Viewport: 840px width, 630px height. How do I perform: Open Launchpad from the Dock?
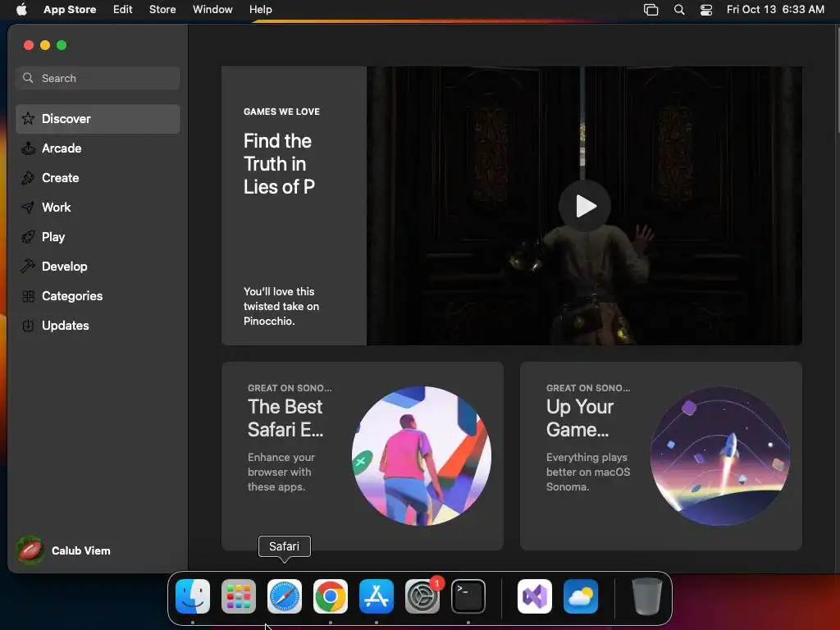[239, 596]
